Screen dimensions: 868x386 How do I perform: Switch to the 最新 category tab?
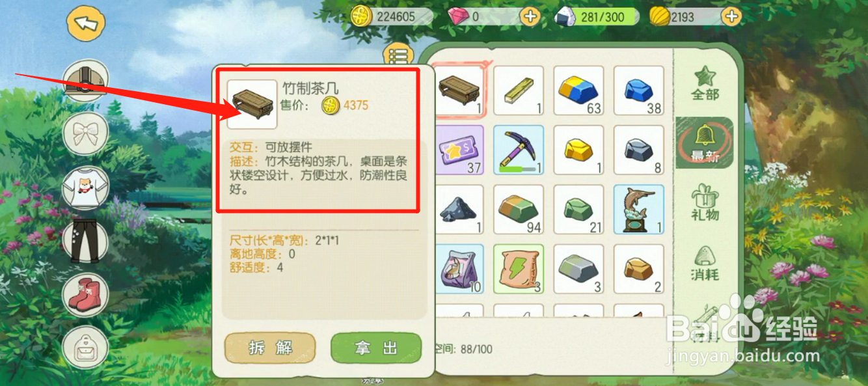point(705,143)
